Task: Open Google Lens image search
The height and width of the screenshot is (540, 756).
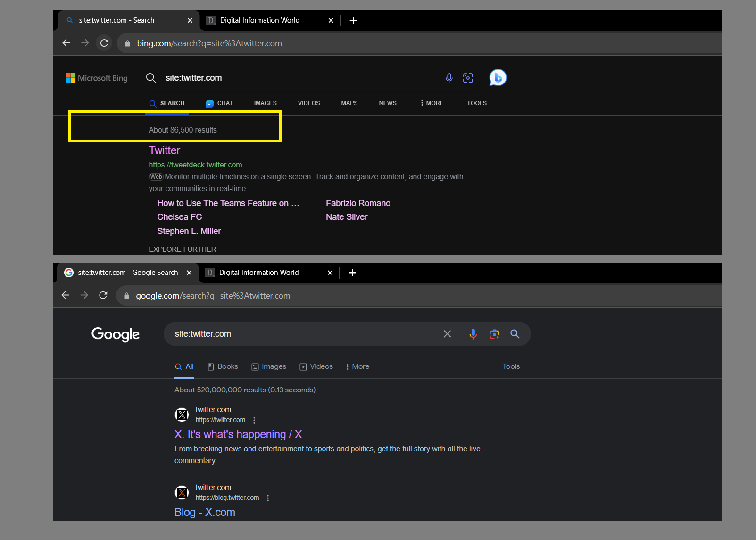Action: [x=494, y=334]
